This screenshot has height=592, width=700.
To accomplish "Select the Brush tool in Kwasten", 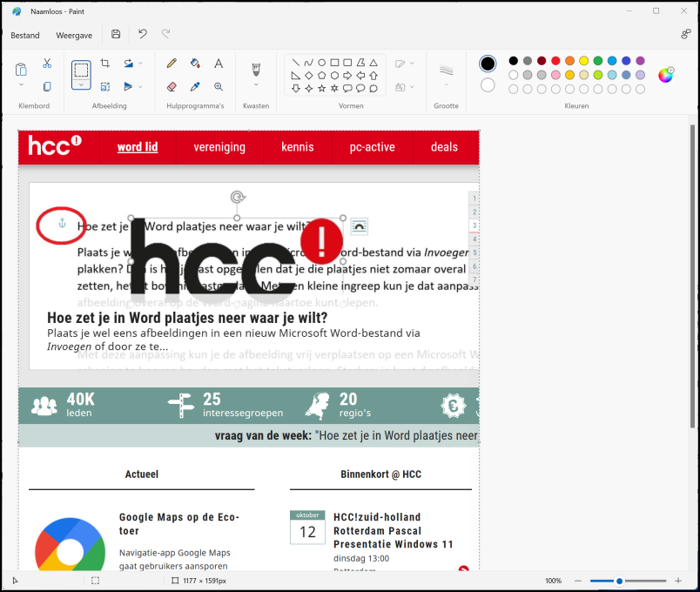I will [x=256, y=70].
